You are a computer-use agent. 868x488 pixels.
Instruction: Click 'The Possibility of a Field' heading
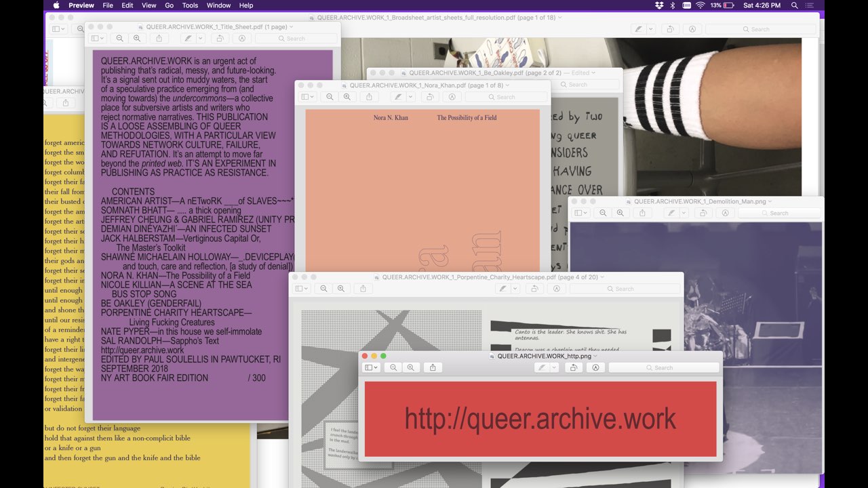coord(467,118)
